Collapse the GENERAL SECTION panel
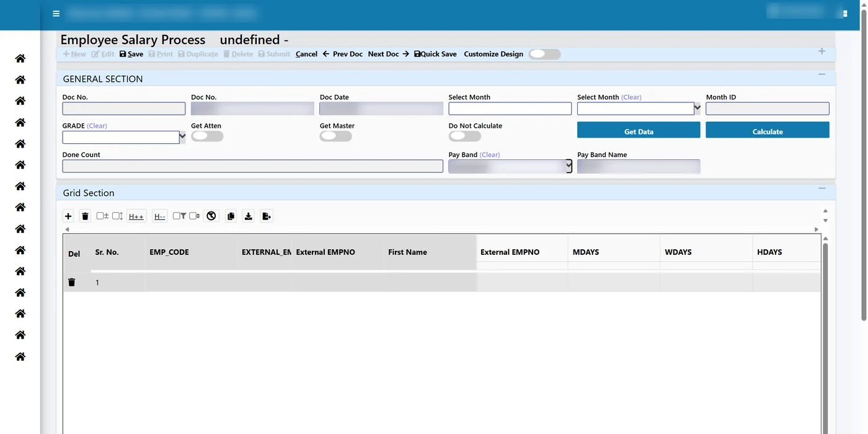The height and width of the screenshot is (434, 868). coord(821,74)
